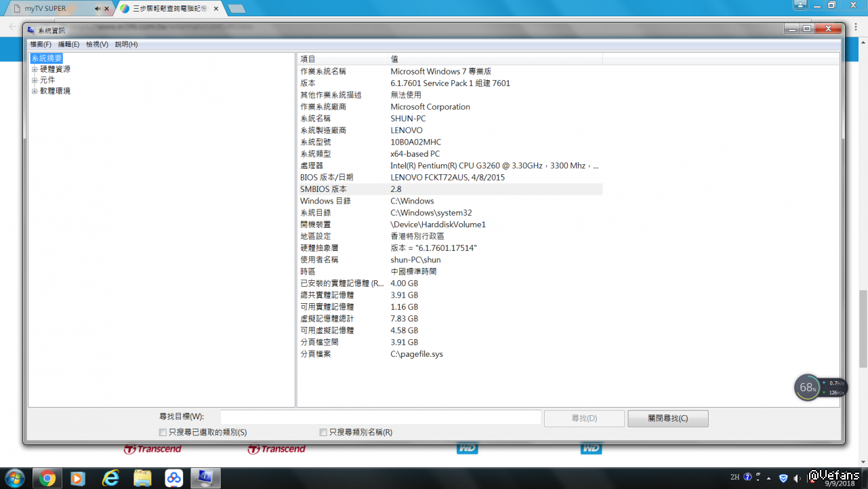Select the 軟體環境 tree label
This screenshot has height=489, width=868.
pos(55,91)
